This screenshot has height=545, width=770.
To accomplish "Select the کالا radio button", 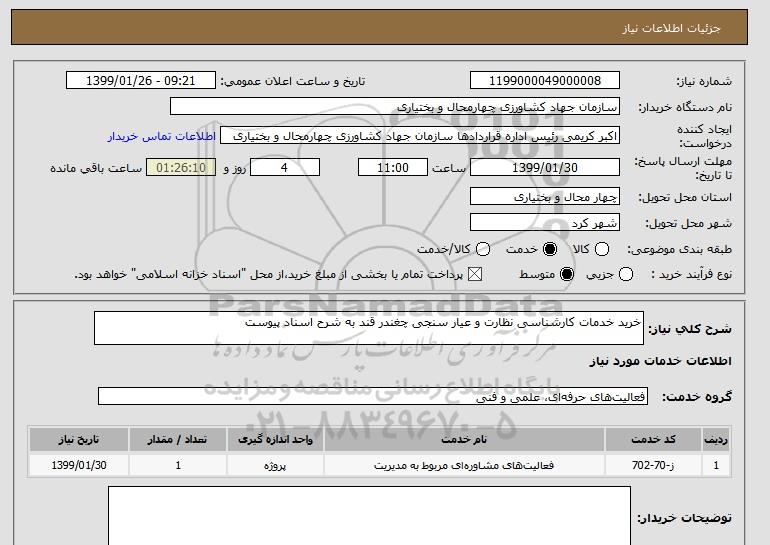I will [602, 249].
